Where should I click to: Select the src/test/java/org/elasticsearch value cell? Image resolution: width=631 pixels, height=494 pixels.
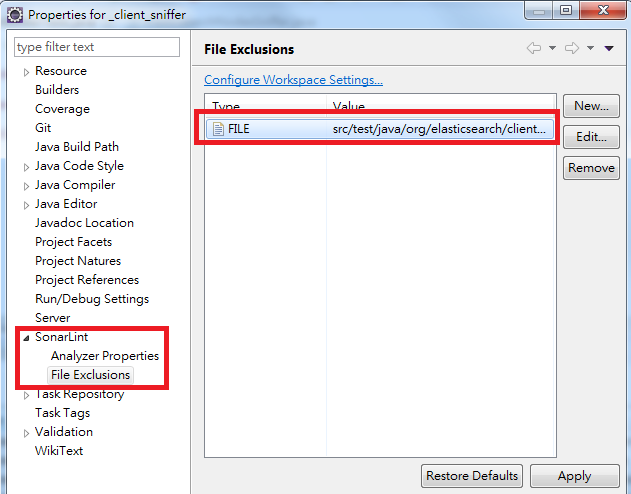pyautogui.click(x=439, y=129)
